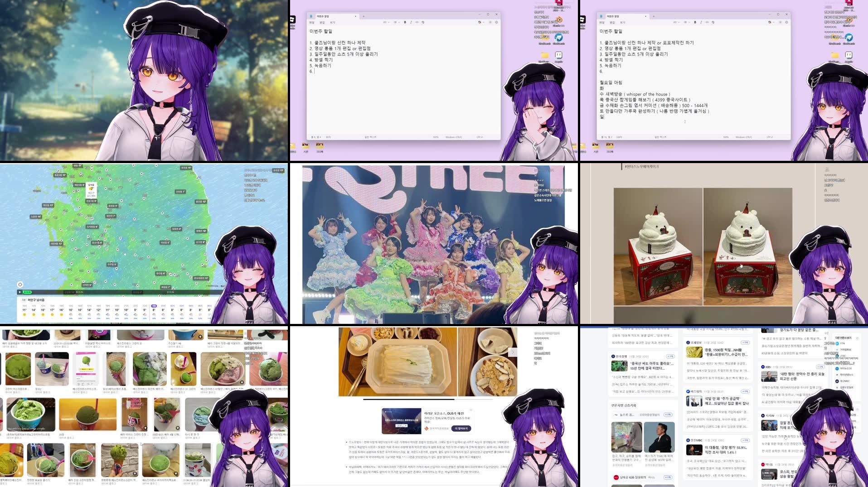Open the 파일 menu in Notepad
The height and width of the screenshot is (487, 868).
pos(312,22)
